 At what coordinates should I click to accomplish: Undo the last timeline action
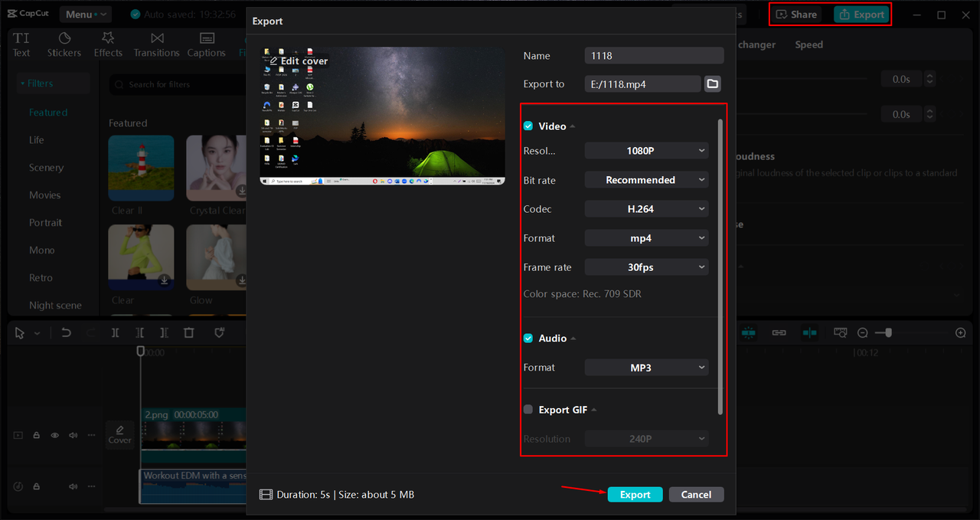(66, 333)
